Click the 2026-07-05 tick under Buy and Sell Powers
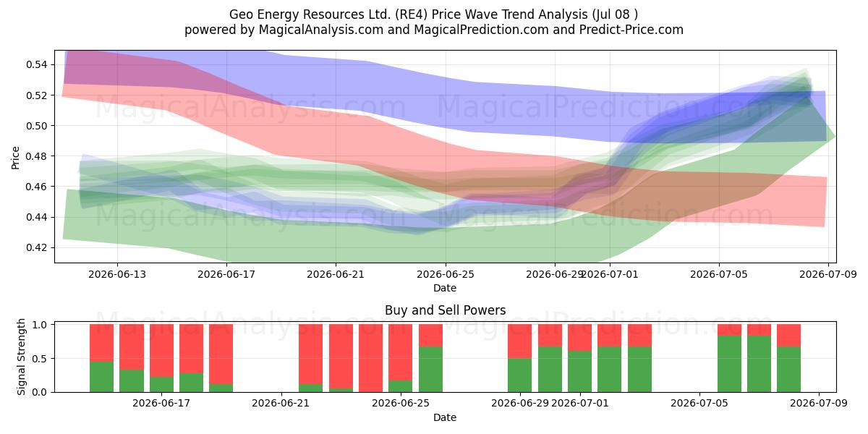The height and width of the screenshot is (434, 868). point(699,404)
